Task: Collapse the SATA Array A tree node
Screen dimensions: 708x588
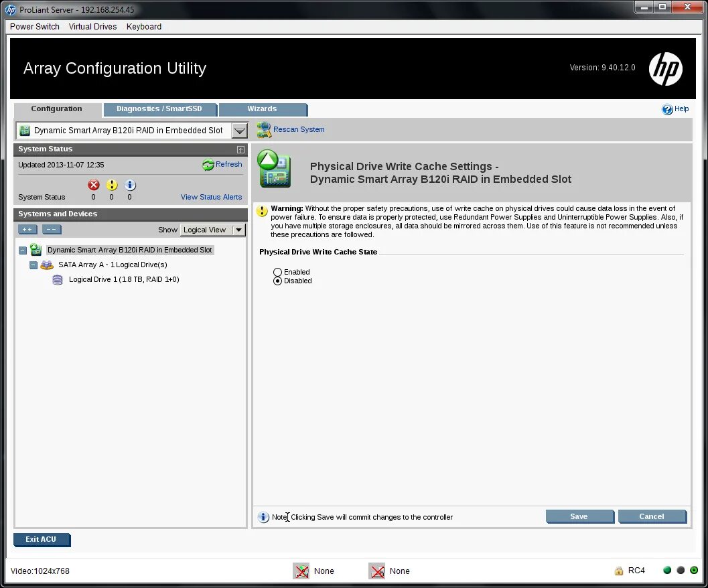Action: point(33,265)
